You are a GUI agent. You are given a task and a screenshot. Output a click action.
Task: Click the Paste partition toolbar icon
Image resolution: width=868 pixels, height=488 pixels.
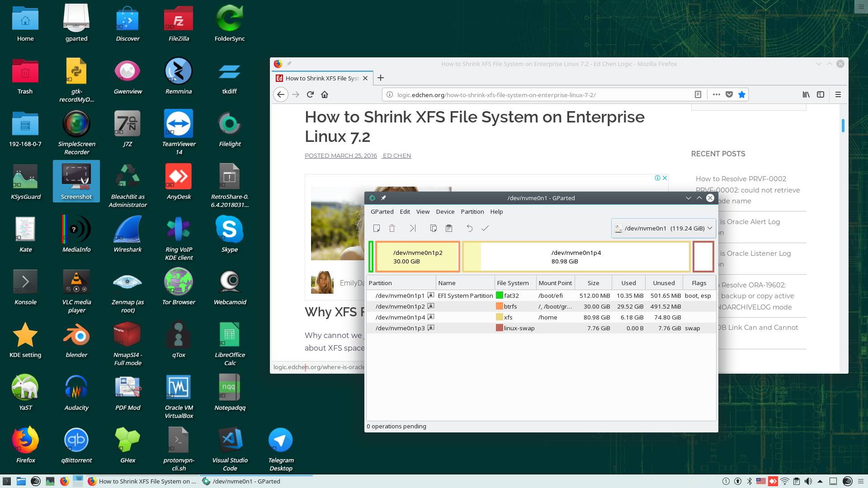[x=449, y=228]
